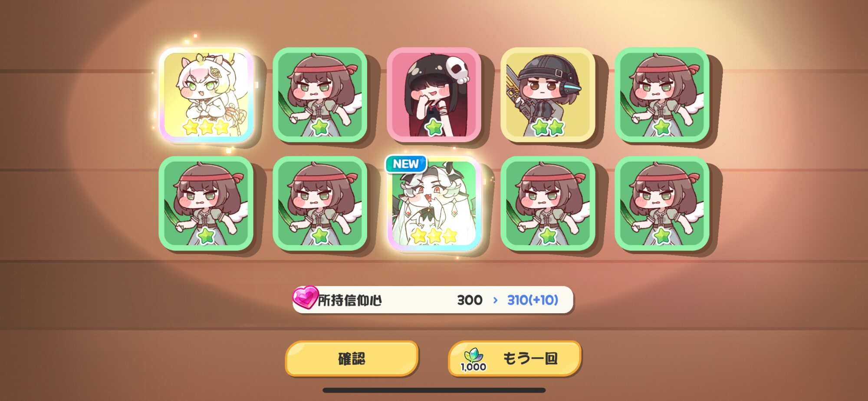868x401 pixels.
Task: Click the crystal currency icon showing 1,000
Action: click(x=473, y=359)
